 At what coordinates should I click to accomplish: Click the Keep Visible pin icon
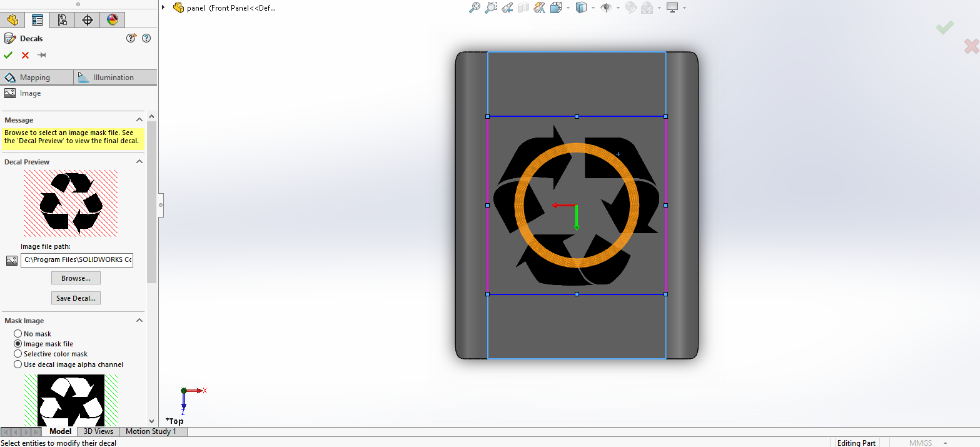pyautogui.click(x=41, y=55)
